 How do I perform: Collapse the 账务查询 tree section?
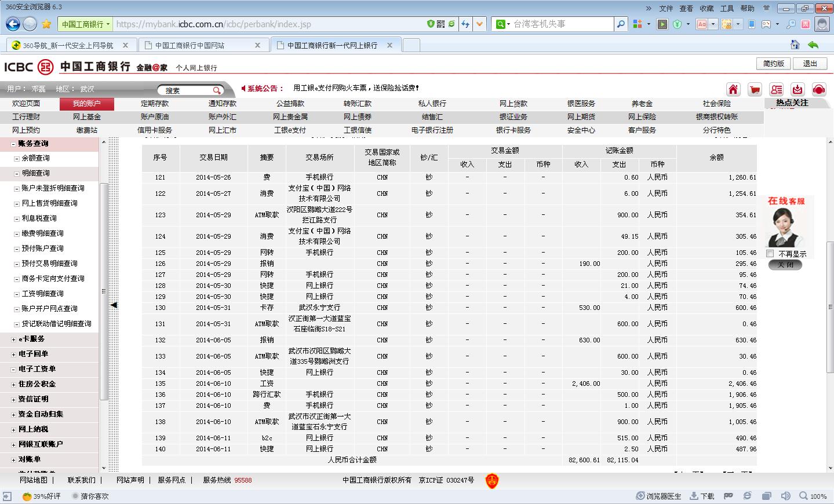point(13,144)
